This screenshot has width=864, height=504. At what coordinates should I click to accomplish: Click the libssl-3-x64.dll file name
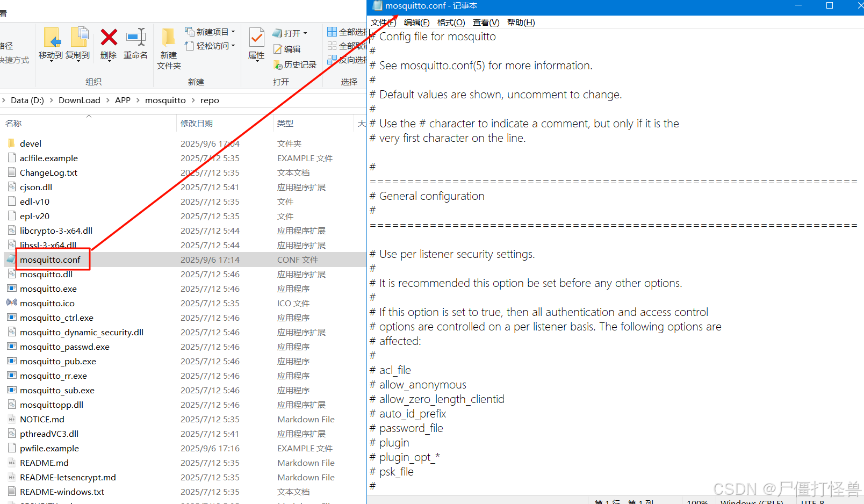click(x=48, y=245)
